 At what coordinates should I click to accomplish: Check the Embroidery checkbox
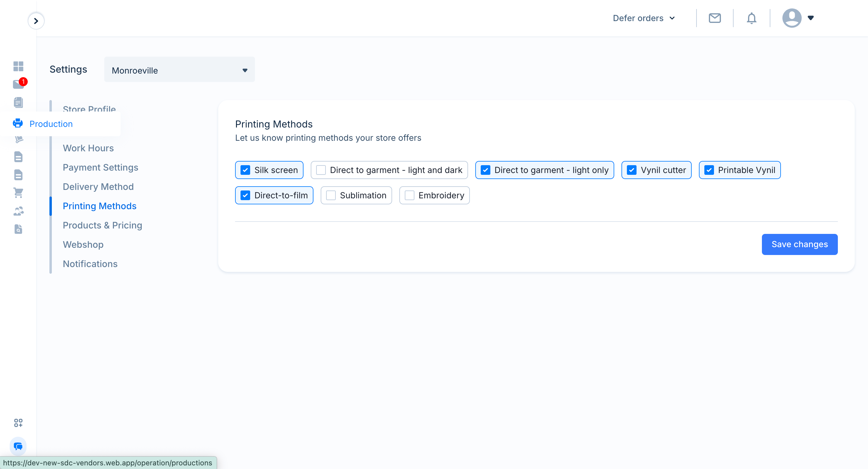(409, 195)
